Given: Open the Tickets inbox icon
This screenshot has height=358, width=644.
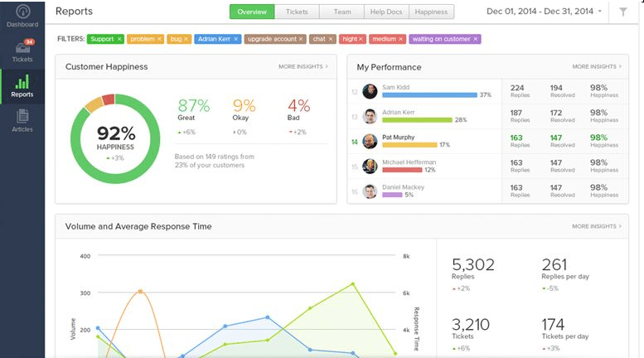Looking at the screenshot, I should (22, 47).
